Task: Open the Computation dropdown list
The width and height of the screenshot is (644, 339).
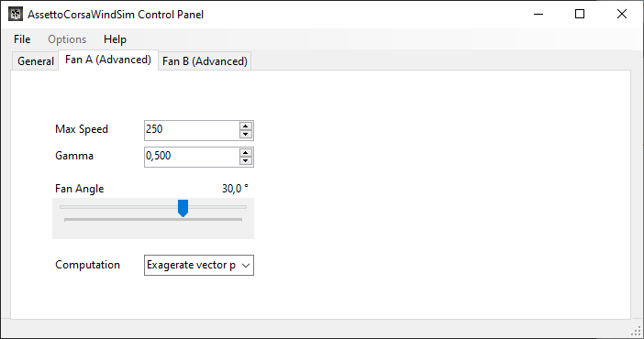Action: click(x=199, y=265)
